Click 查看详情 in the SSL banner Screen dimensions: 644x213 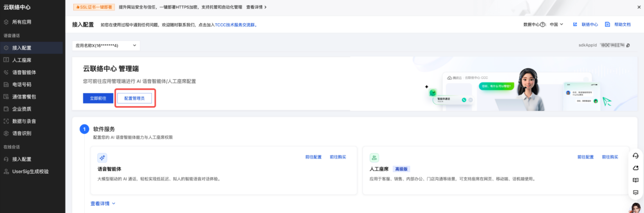click(x=256, y=7)
